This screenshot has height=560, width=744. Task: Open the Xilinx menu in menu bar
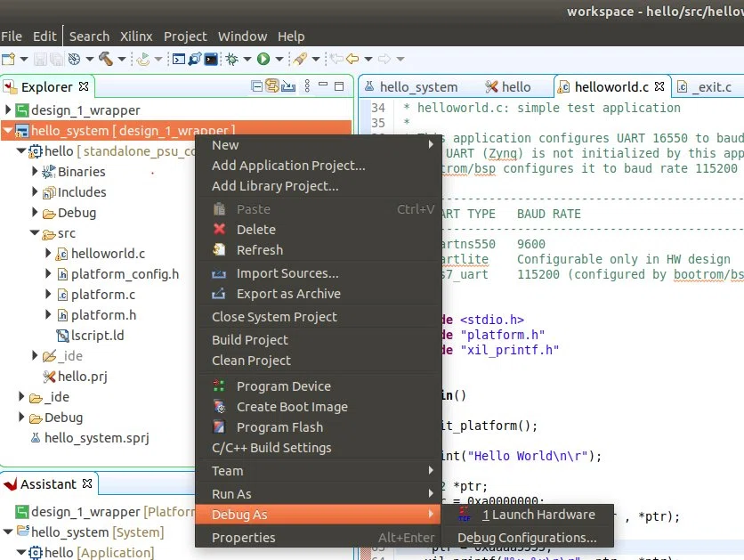[136, 37]
